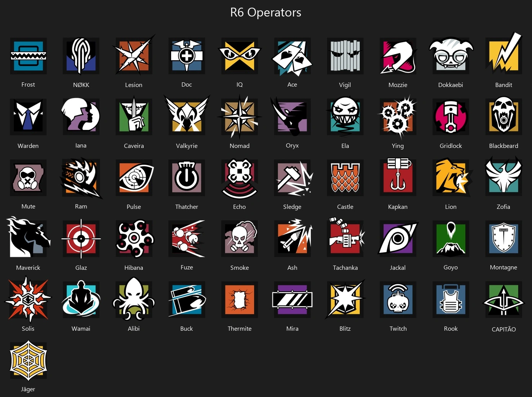This screenshot has height=397, width=532.
Task: Click the CAPITÃO name label
Action: [x=504, y=329]
